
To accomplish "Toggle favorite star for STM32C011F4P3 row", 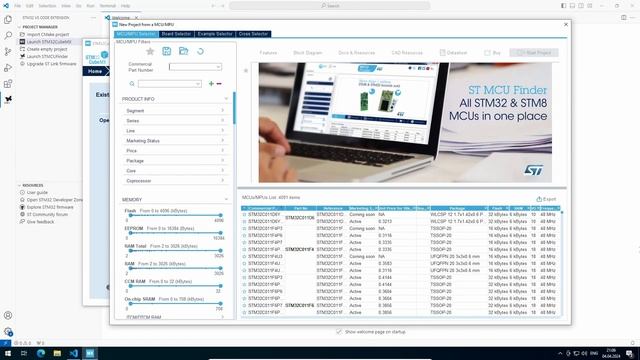I will pos(244,229).
